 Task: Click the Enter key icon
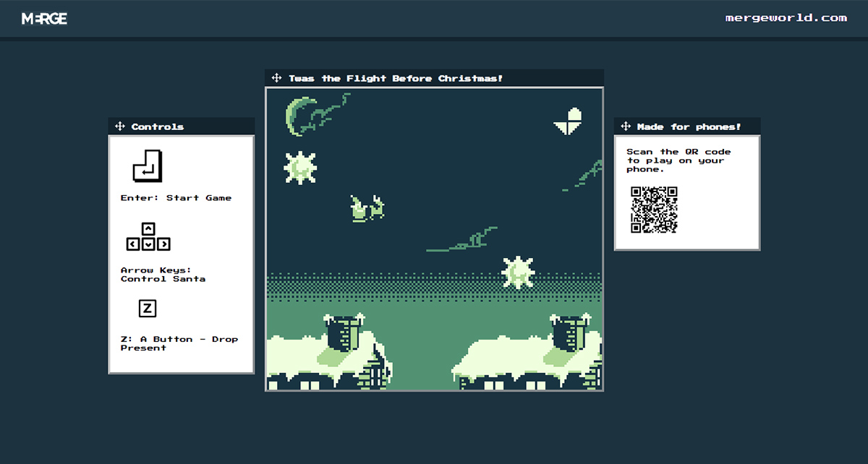148,166
